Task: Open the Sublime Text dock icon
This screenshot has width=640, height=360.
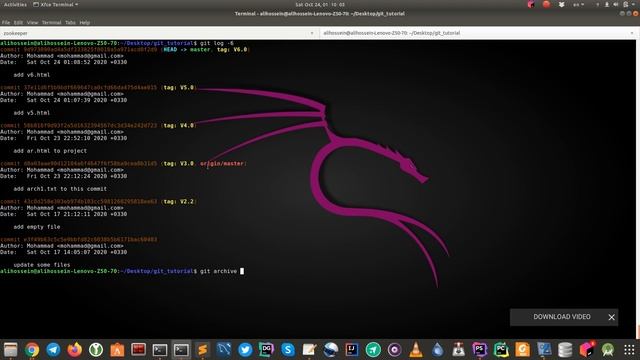Action: [202, 350]
